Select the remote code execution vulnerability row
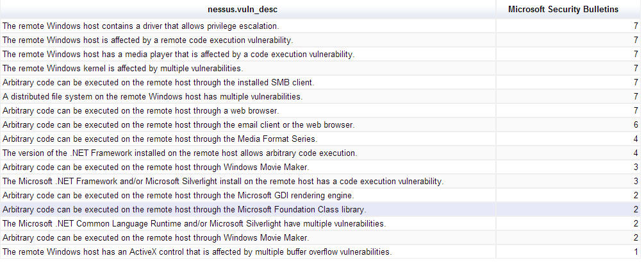 (320, 40)
